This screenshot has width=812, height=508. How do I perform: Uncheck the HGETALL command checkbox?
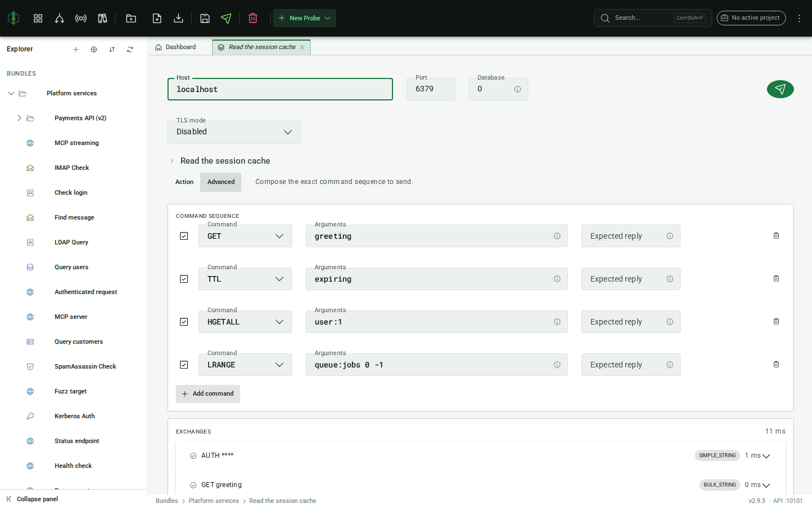pos(184,322)
